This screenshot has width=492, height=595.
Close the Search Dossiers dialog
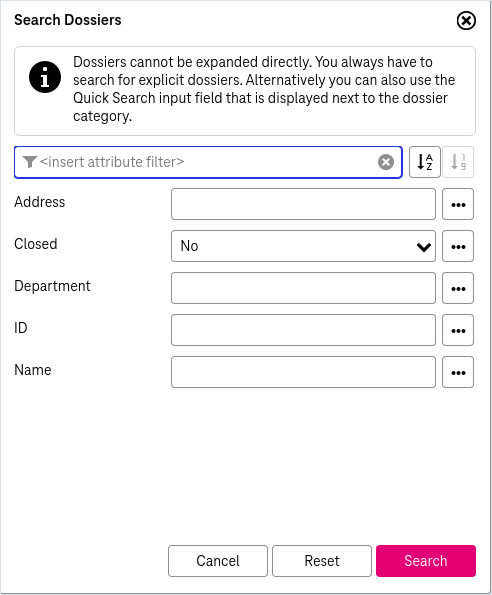[x=466, y=20]
